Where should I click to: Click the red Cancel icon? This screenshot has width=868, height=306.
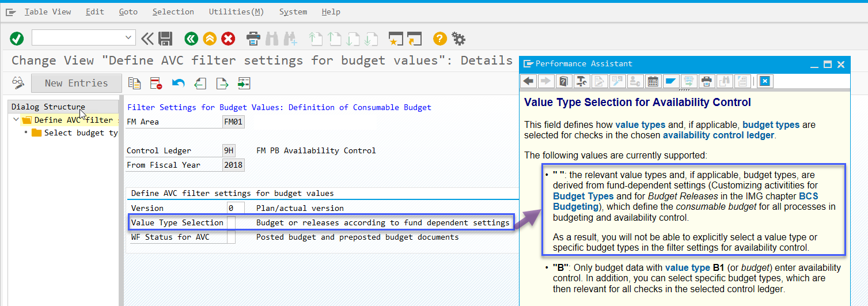click(228, 39)
